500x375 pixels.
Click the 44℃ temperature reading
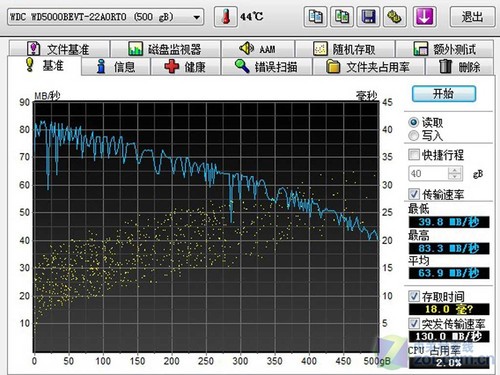coord(252,16)
